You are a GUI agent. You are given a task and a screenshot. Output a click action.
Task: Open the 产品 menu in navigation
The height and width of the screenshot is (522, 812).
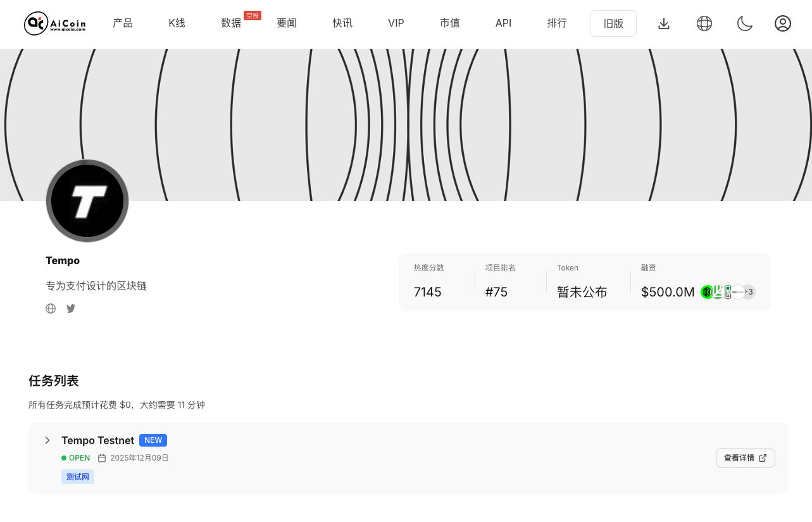pyautogui.click(x=123, y=23)
